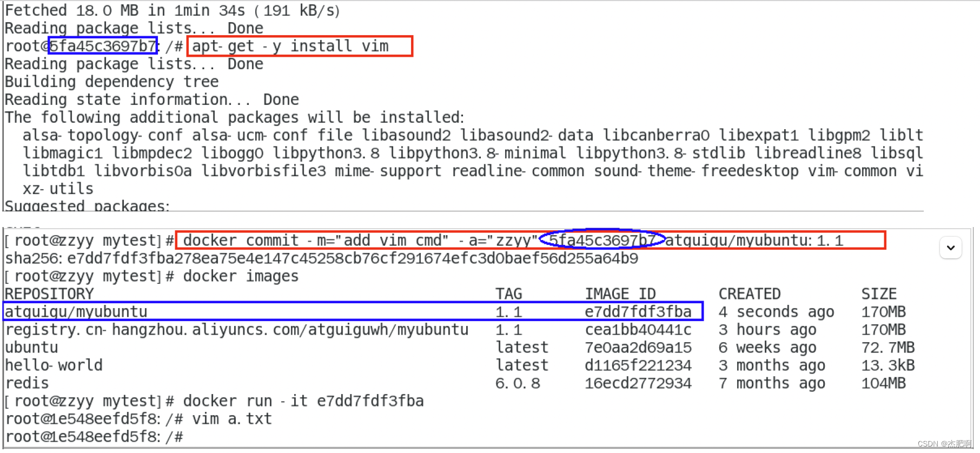Click the 'libtdb1' package name

[x=54, y=171]
